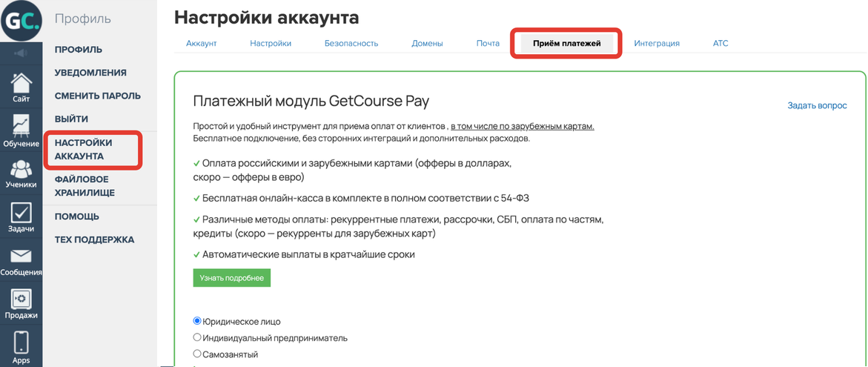This screenshot has width=868, height=367.
Task: Open the Обучение chart icon section
Action: tap(21, 132)
